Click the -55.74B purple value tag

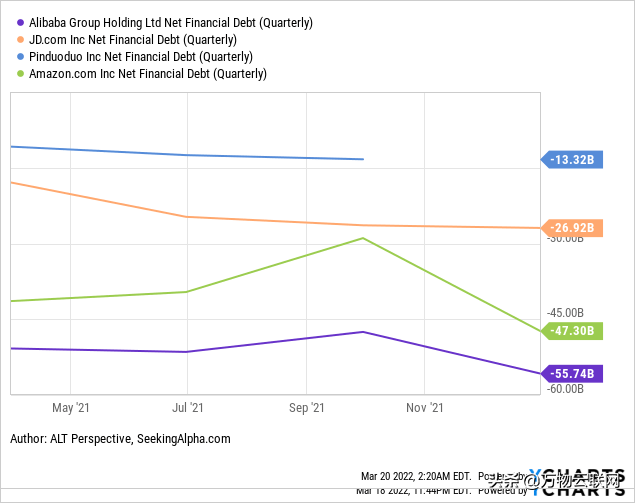point(572,373)
